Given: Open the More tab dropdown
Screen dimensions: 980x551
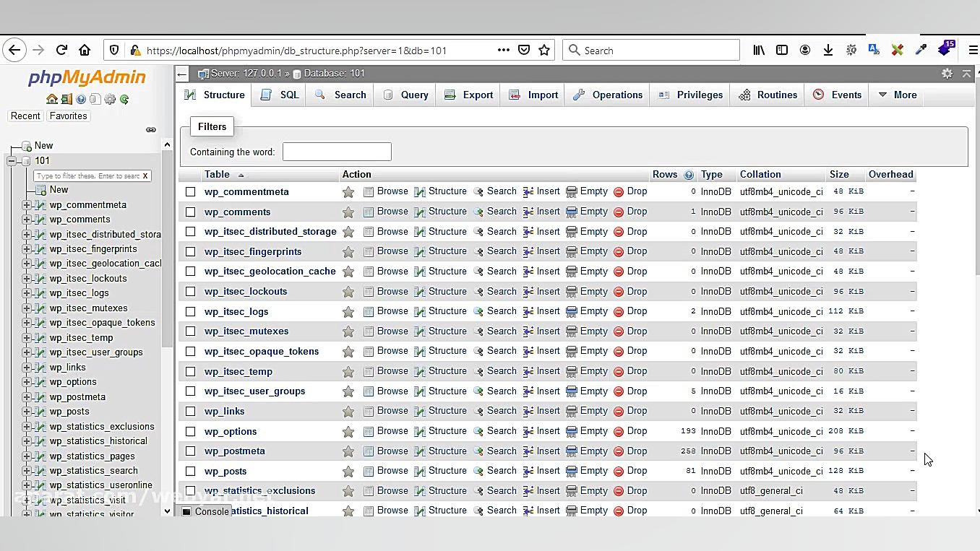Looking at the screenshot, I should point(897,95).
